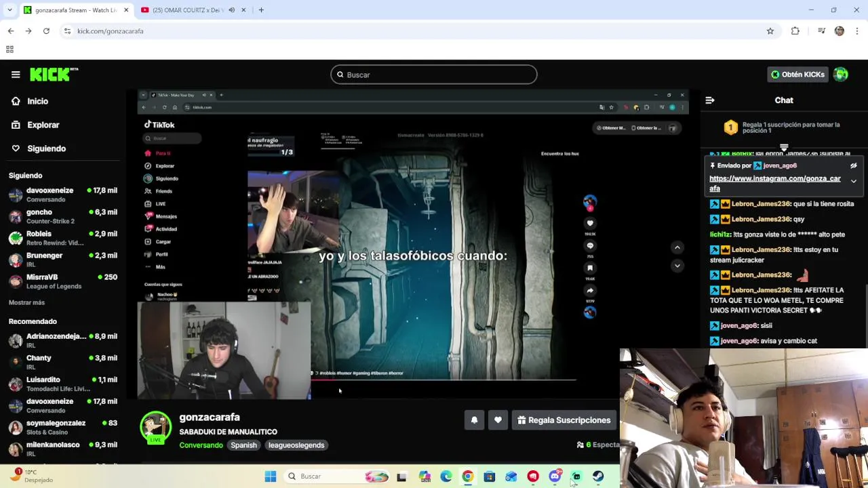Open Brunenger IRL channel

(x=62, y=260)
